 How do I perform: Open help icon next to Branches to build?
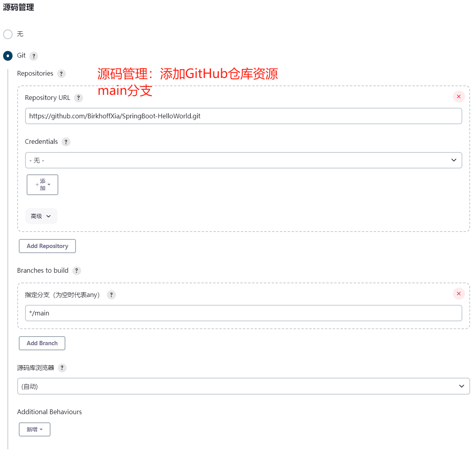(77, 271)
